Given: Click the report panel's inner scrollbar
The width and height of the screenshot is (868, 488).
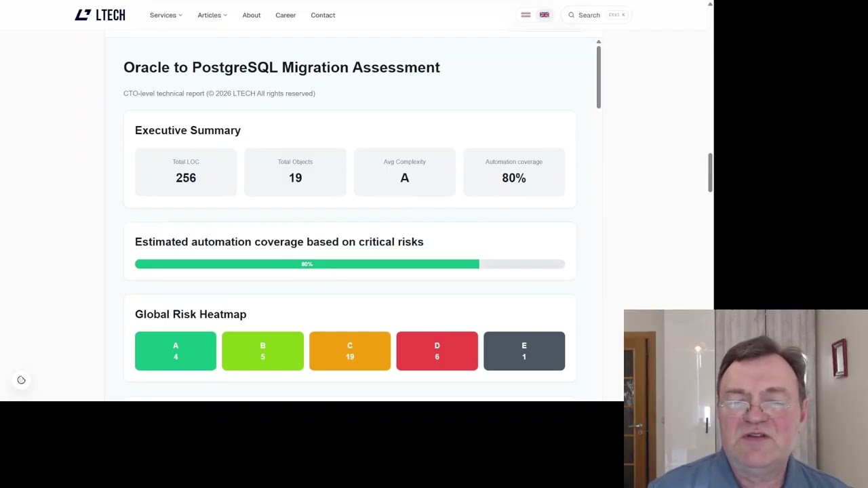Looking at the screenshot, I should (x=598, y=78).
